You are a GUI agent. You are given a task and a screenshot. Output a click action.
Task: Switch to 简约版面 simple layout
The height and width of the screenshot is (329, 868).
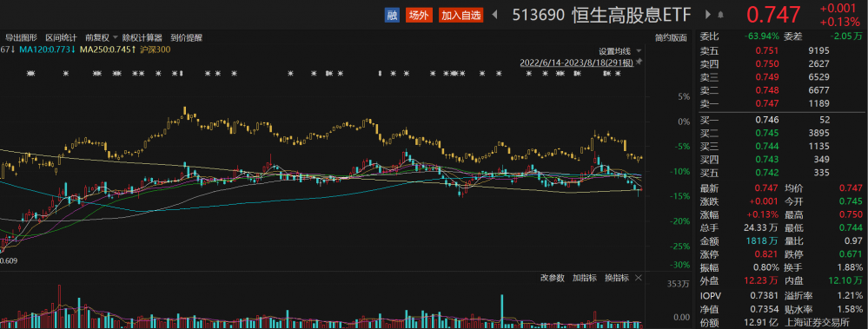[671, 37]
